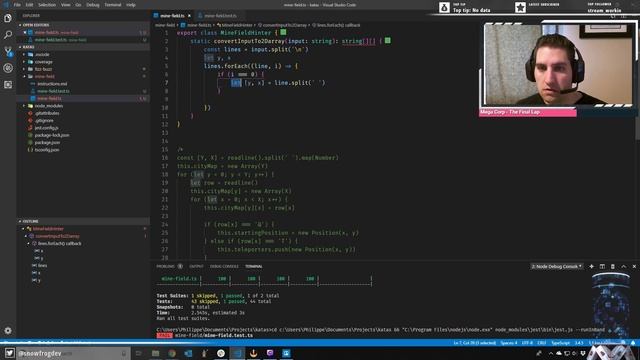Click the Ln 7, Col status entry
The width and height of the screenshot is (640, 360).
(475, 343)
